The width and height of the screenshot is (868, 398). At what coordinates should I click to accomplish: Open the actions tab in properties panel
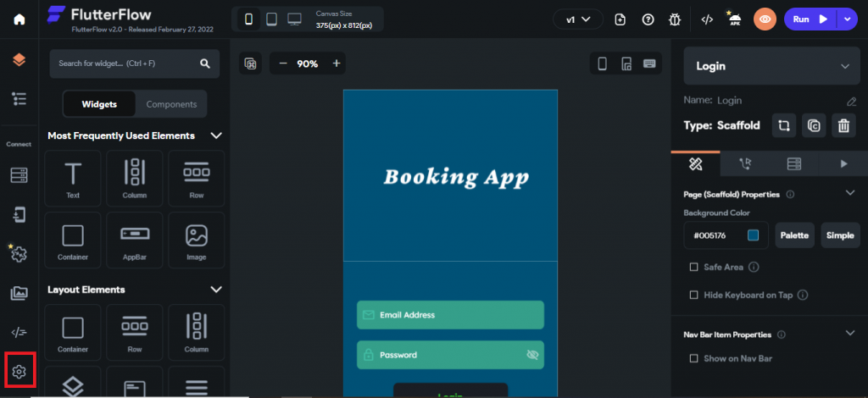pos(745,163)
